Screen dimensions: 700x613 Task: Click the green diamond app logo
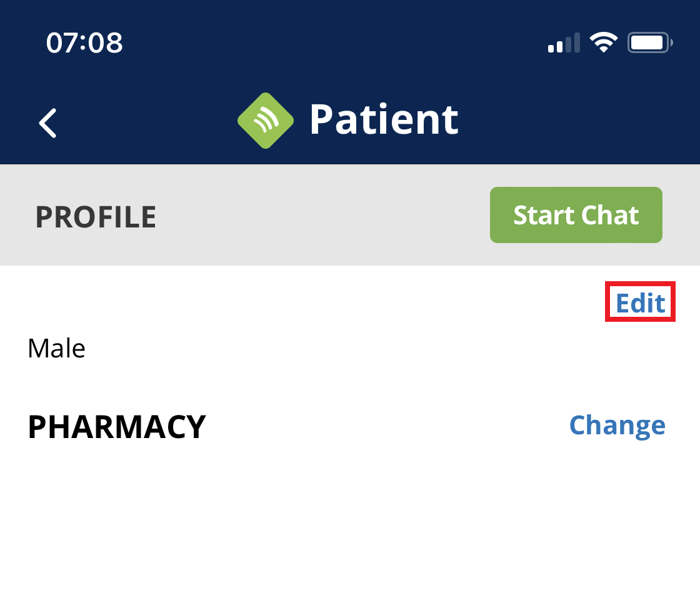(266, 121)
